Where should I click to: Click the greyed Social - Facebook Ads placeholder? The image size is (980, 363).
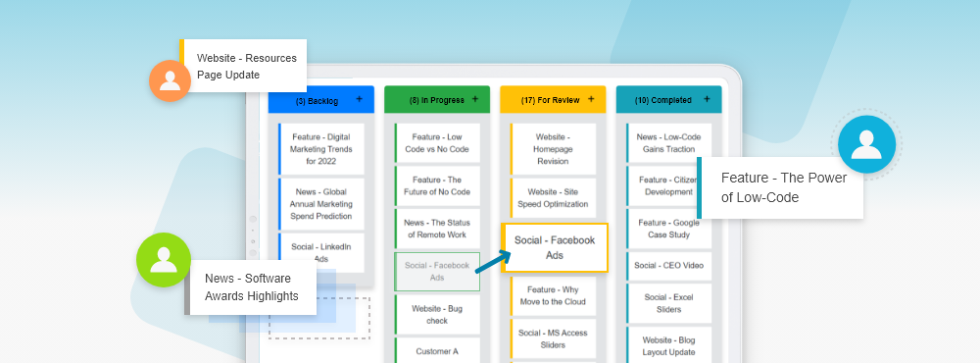[437, 272]
